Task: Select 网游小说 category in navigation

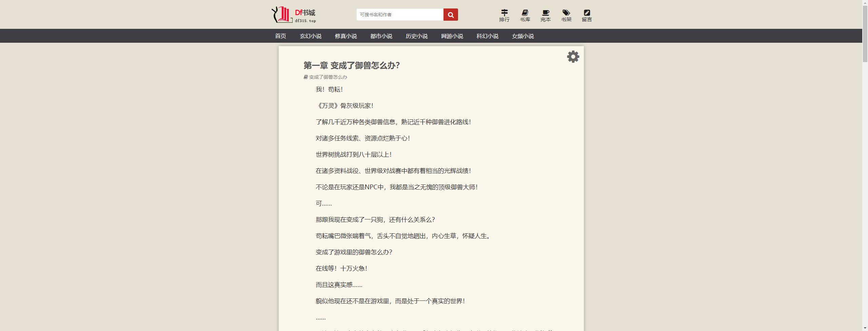Action: [452, 36]
